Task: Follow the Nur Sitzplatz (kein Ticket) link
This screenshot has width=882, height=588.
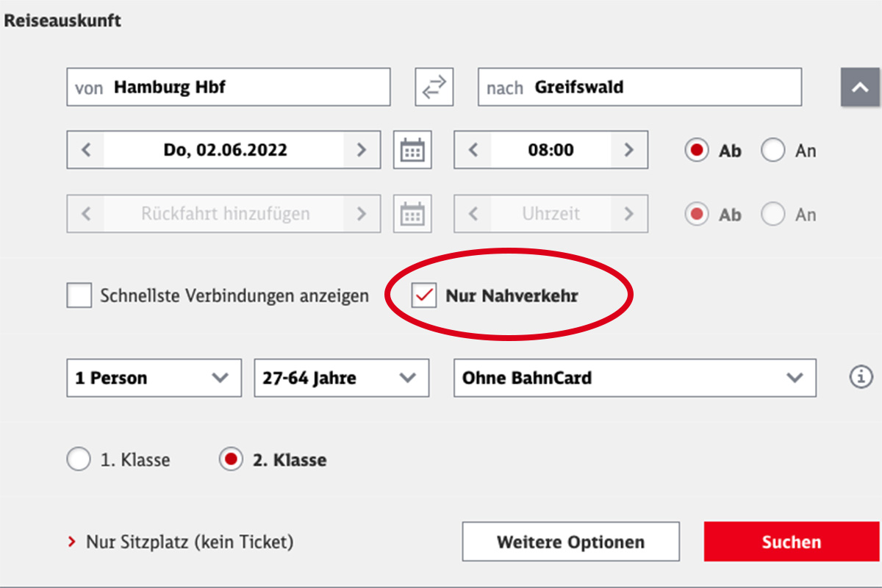Action: click(190, 542)
